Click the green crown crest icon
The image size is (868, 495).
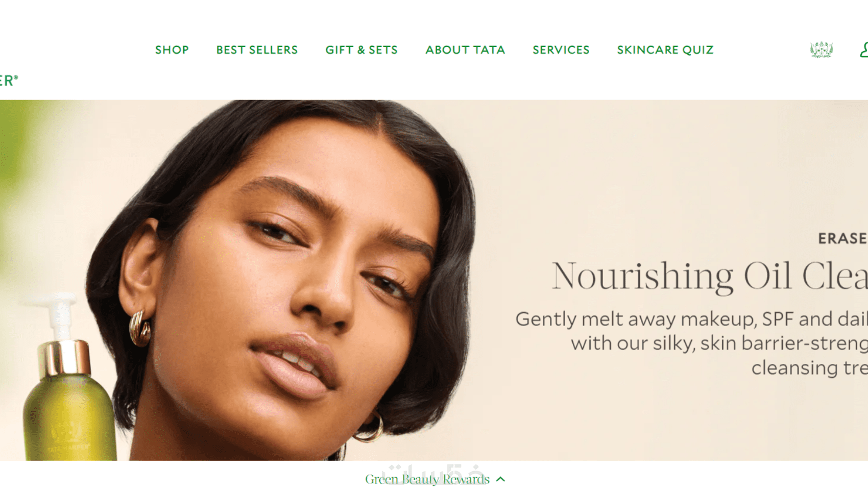coord(822,49)
